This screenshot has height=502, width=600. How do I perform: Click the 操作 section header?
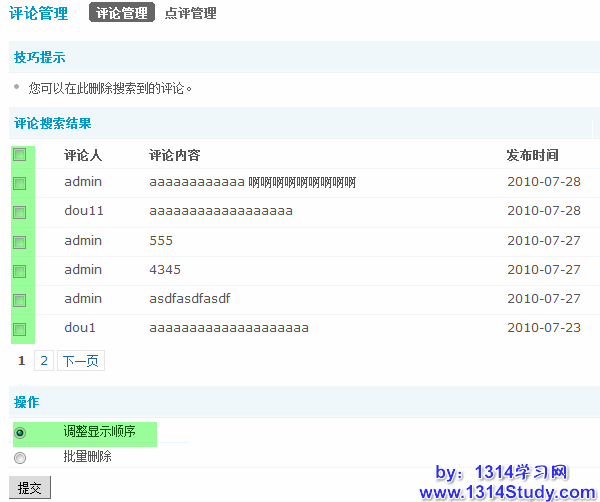click(27, 402)
